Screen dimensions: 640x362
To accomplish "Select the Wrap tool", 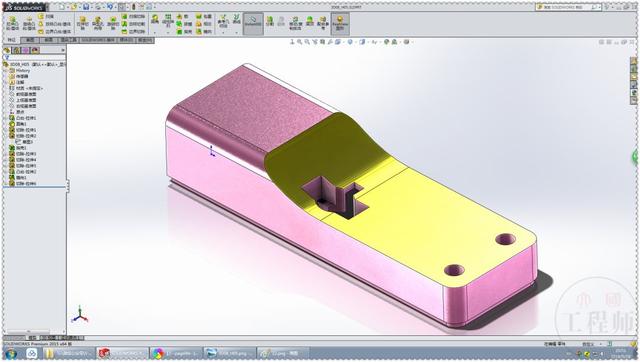I will (x=203, y=16).
